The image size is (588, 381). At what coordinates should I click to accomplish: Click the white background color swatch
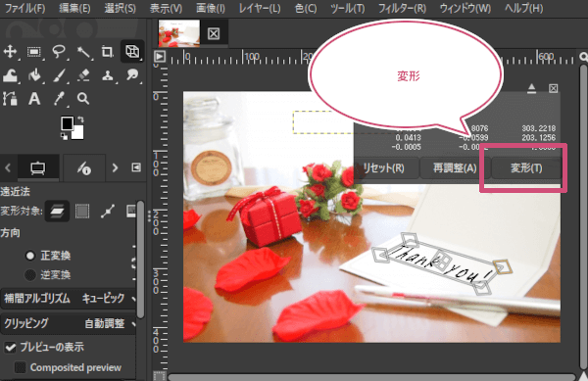tap(78, 133)
